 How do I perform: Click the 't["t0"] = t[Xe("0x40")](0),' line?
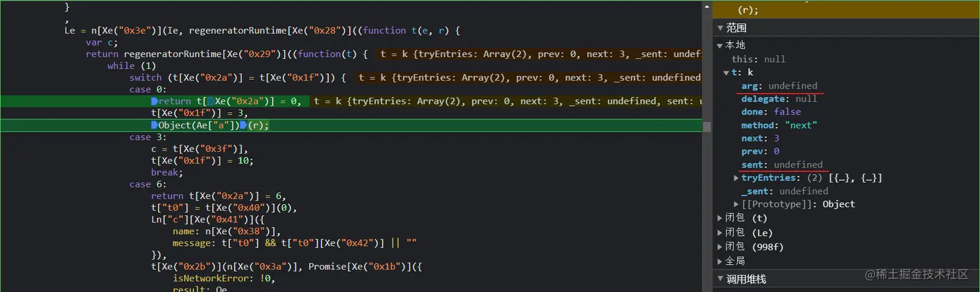click(x=224, y=208)
